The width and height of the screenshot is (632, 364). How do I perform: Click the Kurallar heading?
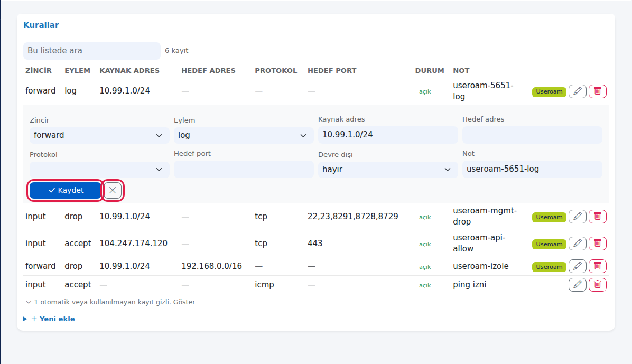(41, 25)
